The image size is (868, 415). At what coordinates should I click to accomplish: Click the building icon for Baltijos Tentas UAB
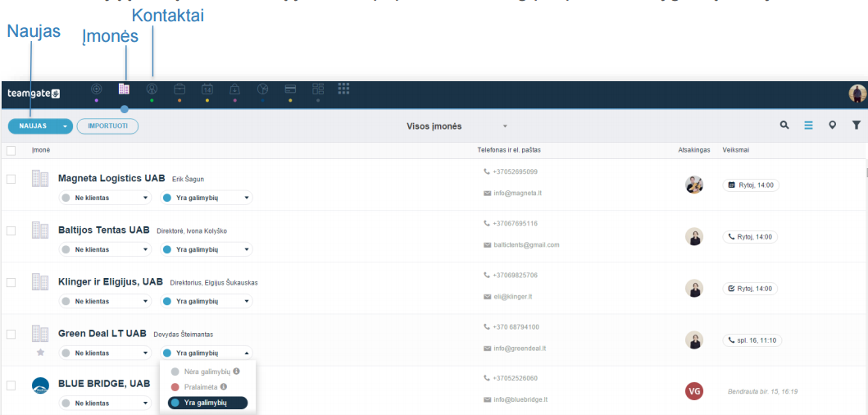(40, 230)
